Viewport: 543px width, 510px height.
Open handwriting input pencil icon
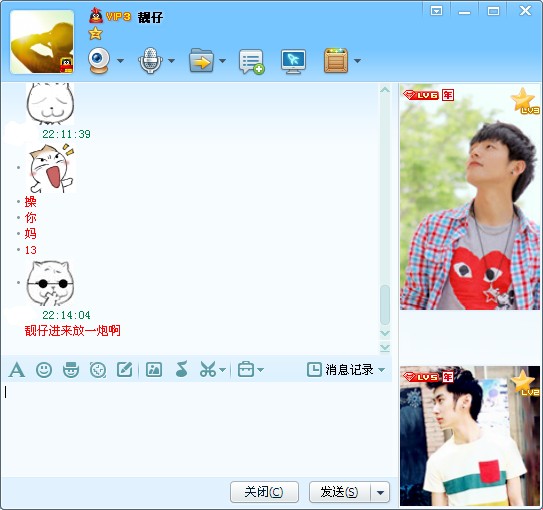[125, 369]
